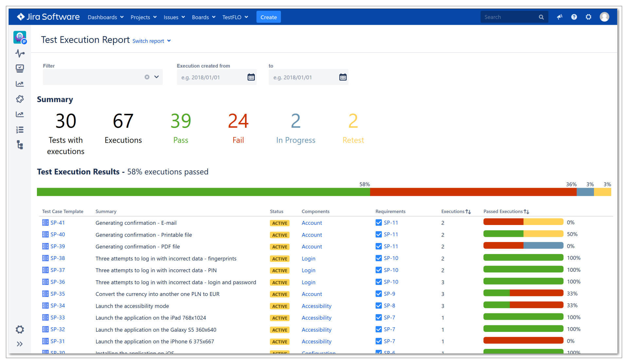Image resolution: width=628 pixels, height=364 pixels.
Task: Expand the Projects menu
Action: [144, 17]
